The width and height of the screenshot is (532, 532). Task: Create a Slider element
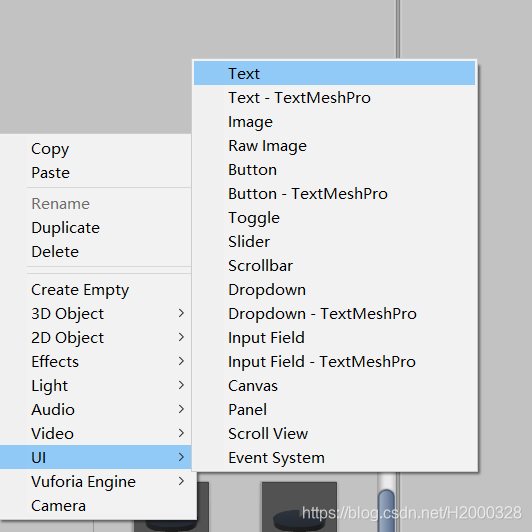334,242
